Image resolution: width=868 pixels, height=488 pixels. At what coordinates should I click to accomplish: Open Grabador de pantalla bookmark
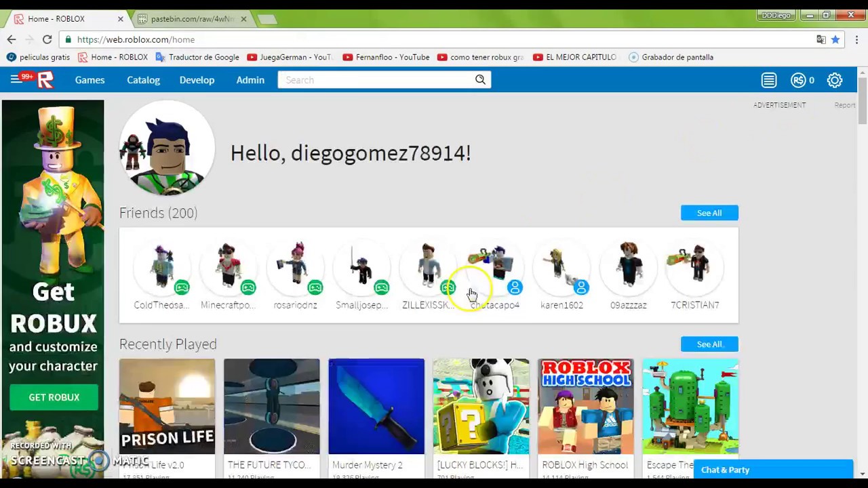point(671,57)
